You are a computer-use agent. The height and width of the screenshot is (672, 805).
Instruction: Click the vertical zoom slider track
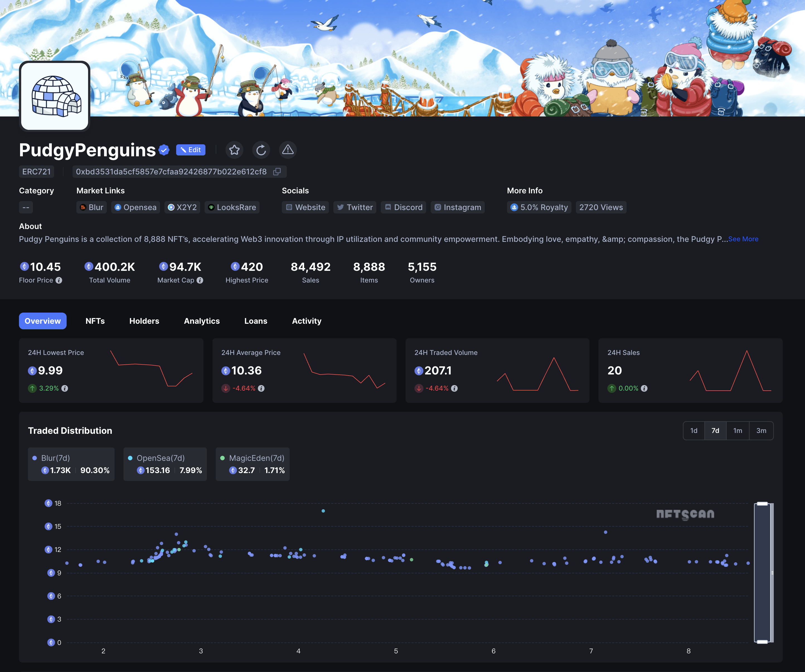pyautogui.click(x=762, y=573)
